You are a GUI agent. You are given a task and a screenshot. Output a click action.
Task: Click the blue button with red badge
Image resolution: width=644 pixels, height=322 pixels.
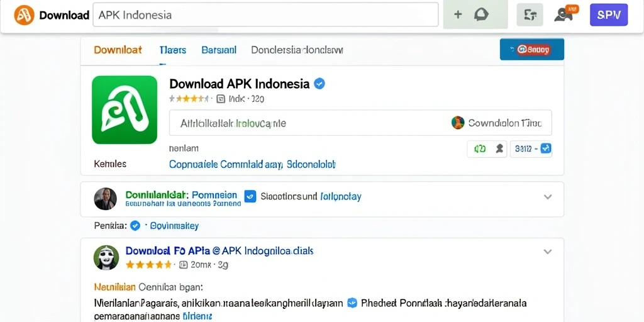(x=532, y=50)
